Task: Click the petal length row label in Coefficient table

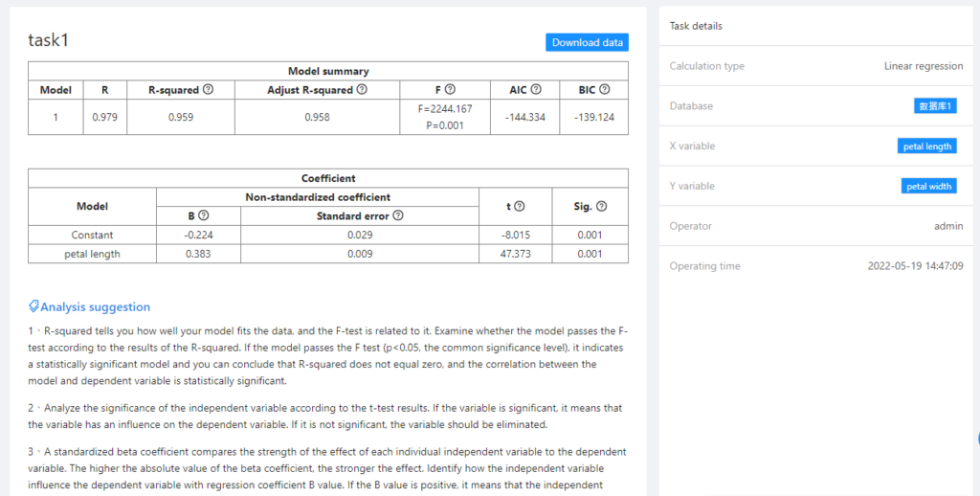Action: [x=92, y=254]
